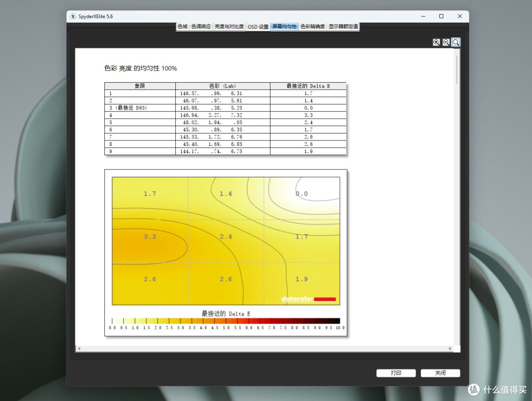Click the Lab value starting 146.94 in table
532x401 pixels.
[211, 115]
